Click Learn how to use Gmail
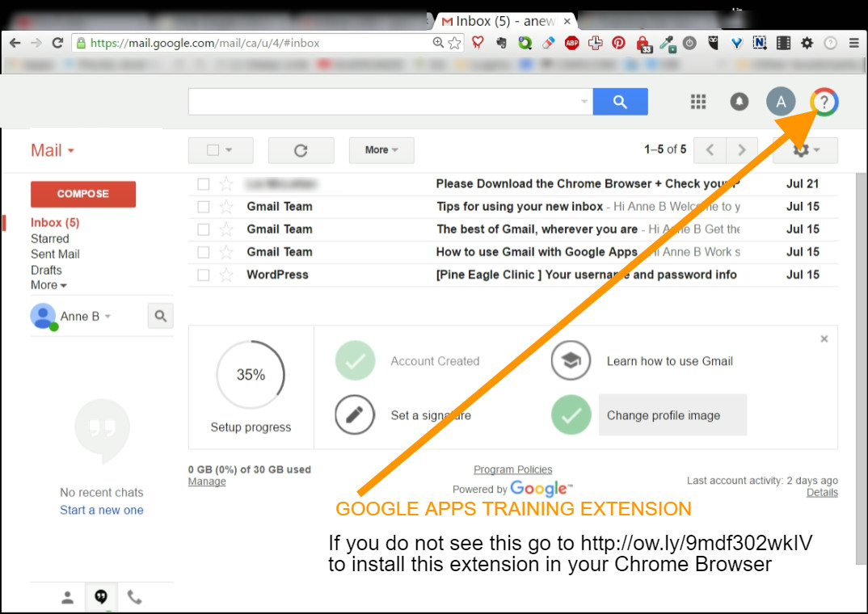Image resolution: width=868 pixels, height=614 pixels. [670, 361]
